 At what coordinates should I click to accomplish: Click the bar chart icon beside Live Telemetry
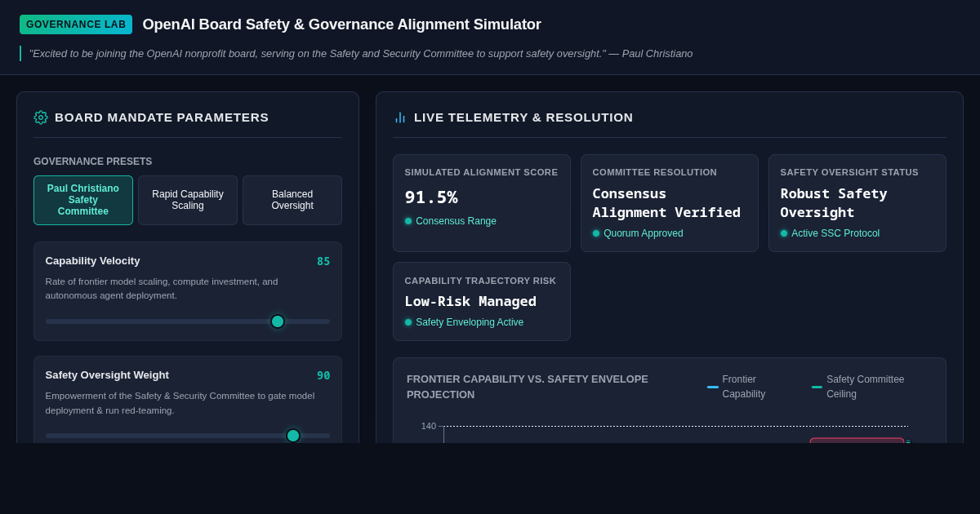400,117
